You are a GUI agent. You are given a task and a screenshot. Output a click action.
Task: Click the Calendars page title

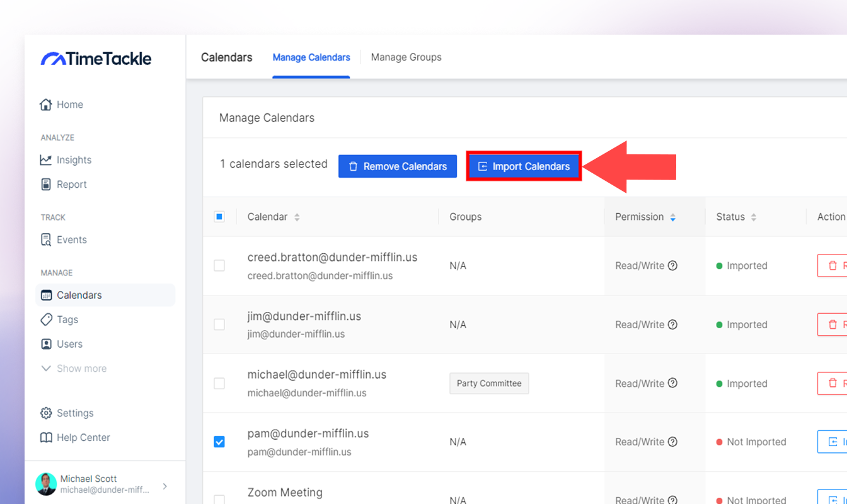point(227,57)
